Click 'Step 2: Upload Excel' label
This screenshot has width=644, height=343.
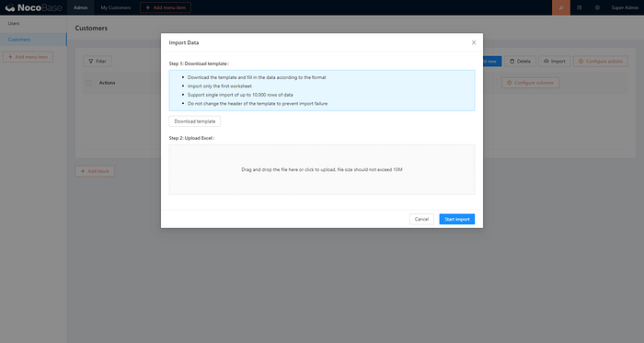191,138
